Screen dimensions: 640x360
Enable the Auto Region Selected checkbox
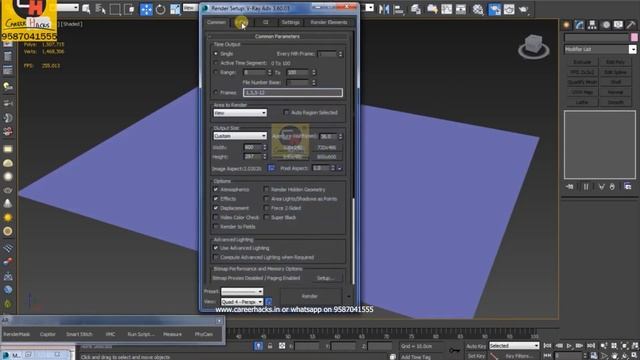pos(286,112)
